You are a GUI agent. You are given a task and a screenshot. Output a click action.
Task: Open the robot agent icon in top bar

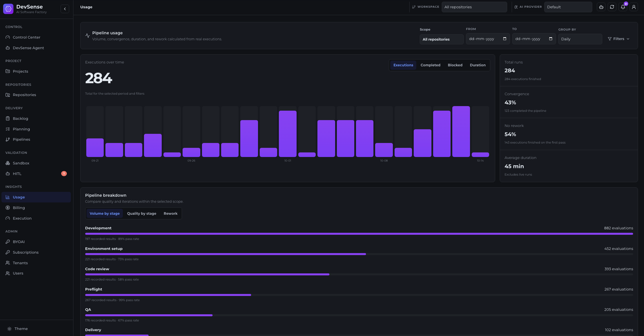click(601, 7)
